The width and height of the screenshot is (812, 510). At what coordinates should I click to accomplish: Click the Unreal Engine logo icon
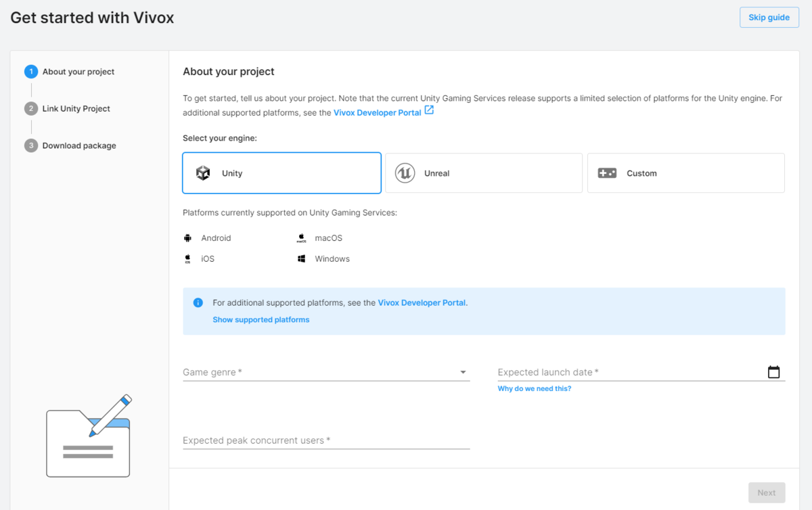[405, 173]
